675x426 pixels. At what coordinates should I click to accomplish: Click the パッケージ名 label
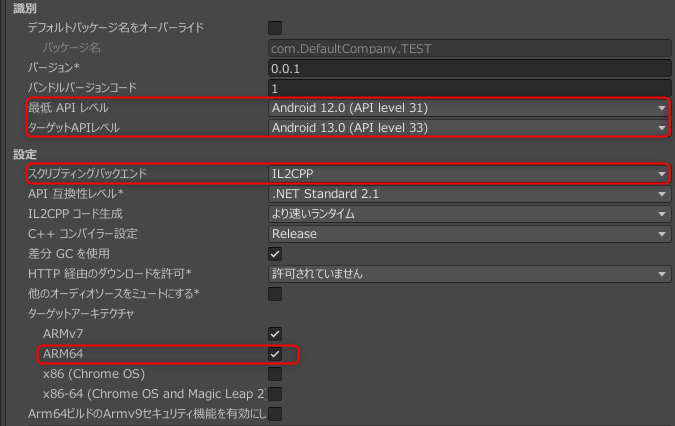coord(71,48)
